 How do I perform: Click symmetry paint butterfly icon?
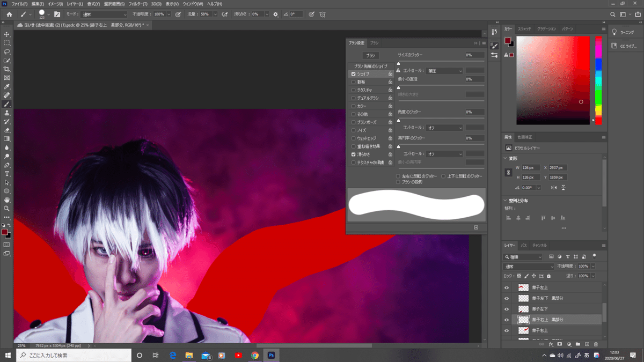[x=323, y=14]
